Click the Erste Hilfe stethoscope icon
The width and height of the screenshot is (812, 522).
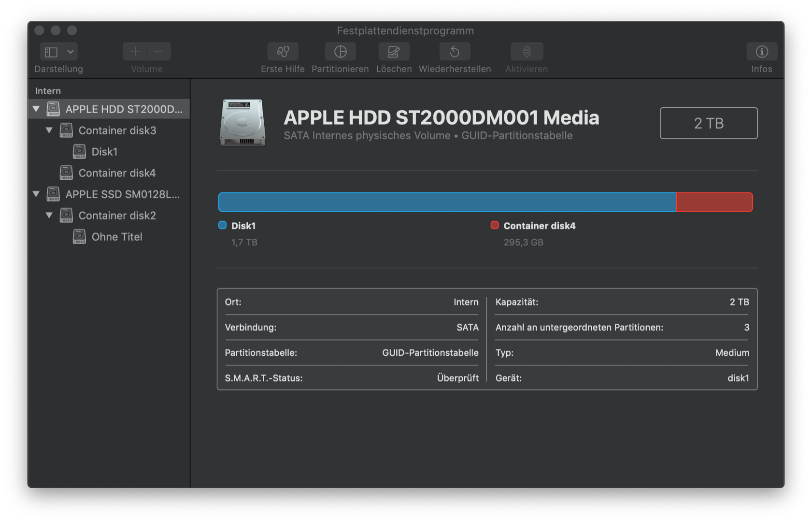pyautogui.click(x=283, y=52)
